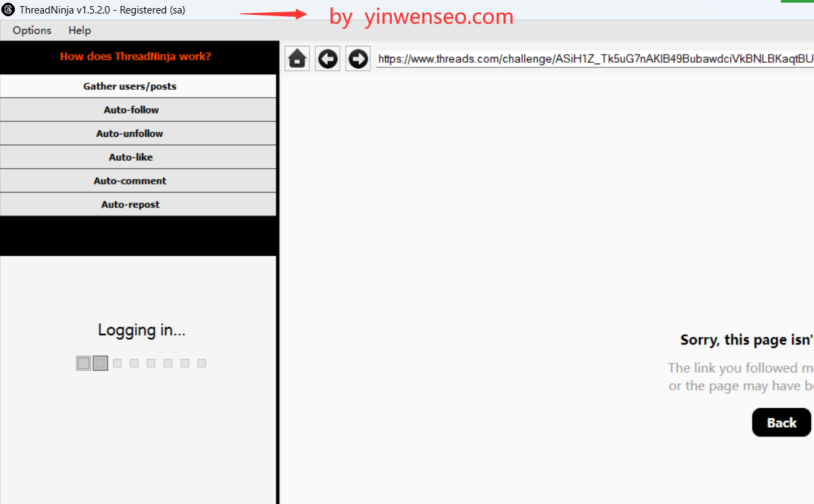The image size is (814, 504).
Task: Click the 'Sorry, this page isn't' heading
Action: pos(747,340)
